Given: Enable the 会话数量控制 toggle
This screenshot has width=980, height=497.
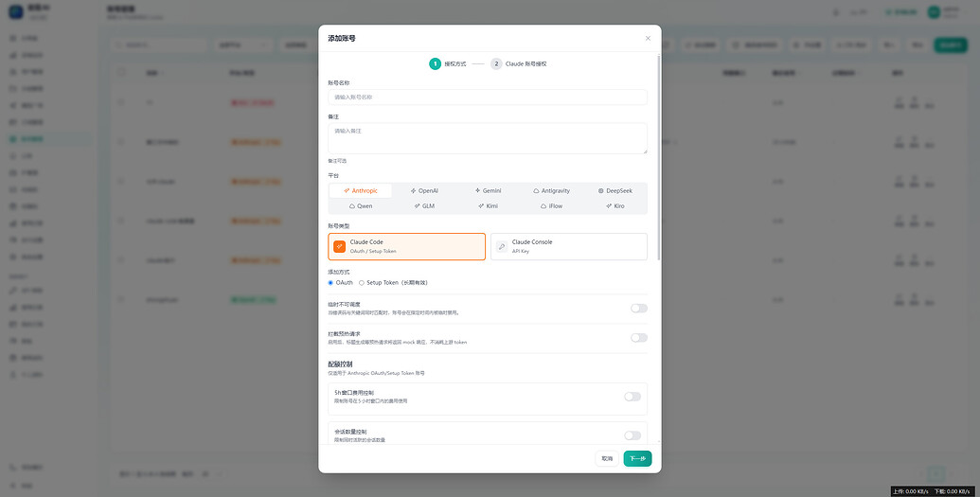Looking at the screenshot, I should tap(633, 435).
